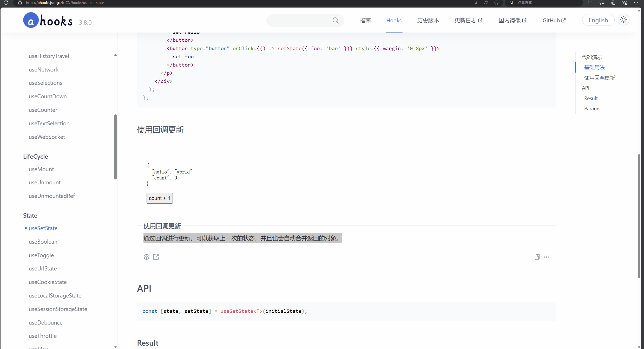Image resolution: width=644 pixels, height=349 pixels.
Task: Open the demo in a new window
Action: pos(156,257)
